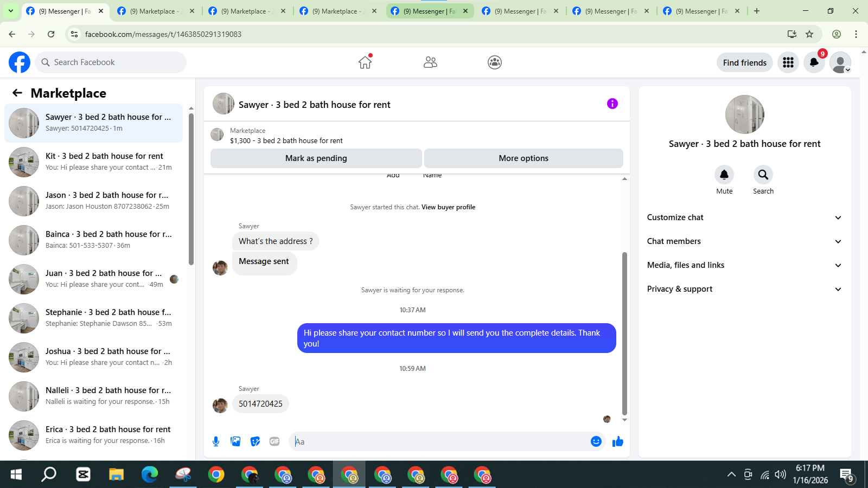This screenshot has height=488, width=868.
Task: Open the tab search dropdown arrow
Action: point(11,11)
